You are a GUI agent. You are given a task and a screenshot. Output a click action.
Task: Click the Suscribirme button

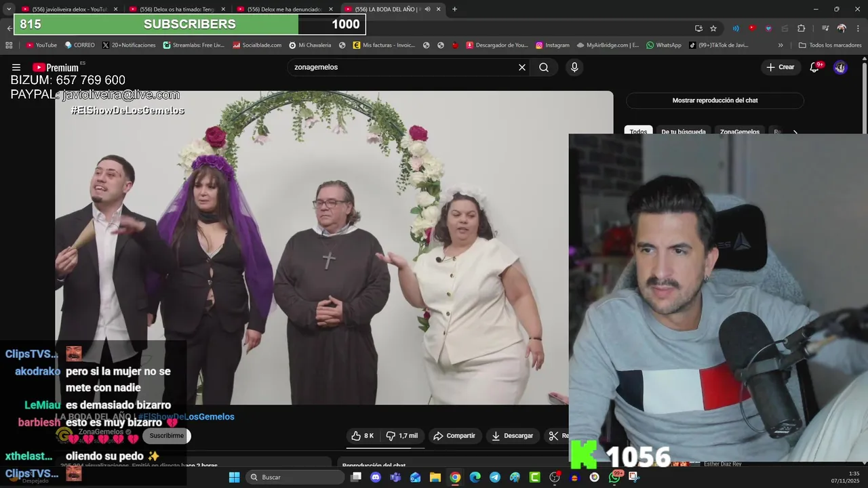point(166,436)
